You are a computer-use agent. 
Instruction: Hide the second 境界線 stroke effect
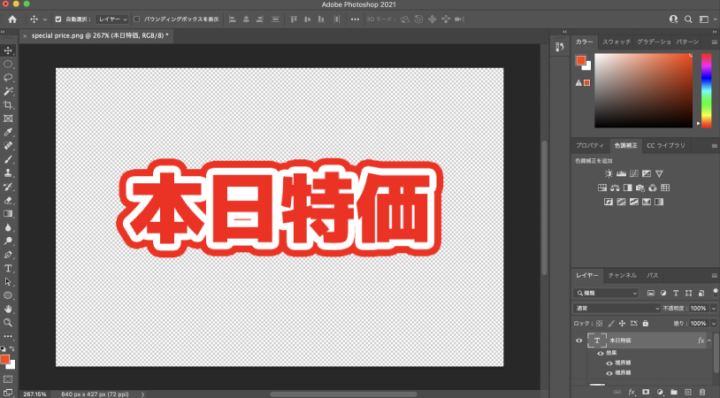point(609,373)
